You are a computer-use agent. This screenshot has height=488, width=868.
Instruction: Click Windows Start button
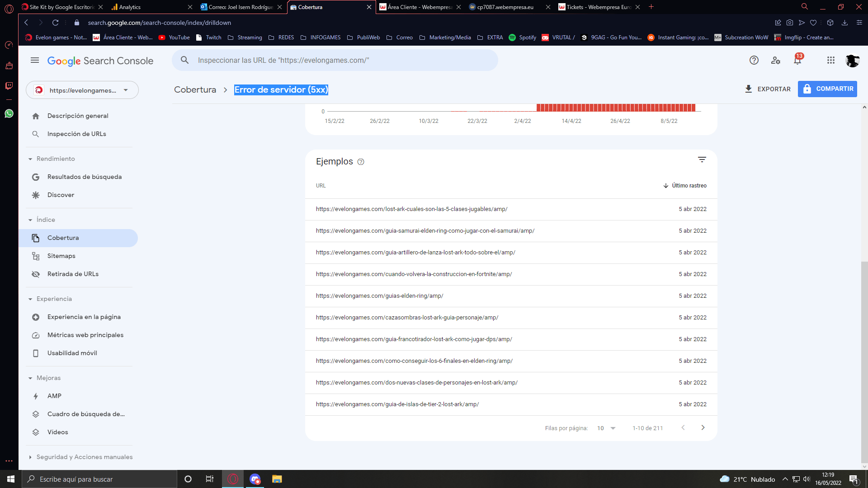click(x=11, y=479)
